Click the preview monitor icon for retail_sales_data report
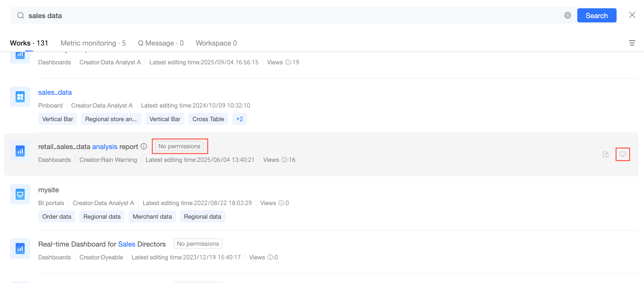Viewport: 644px width, 283px height. pyautogui.click(x=623, y=154)
